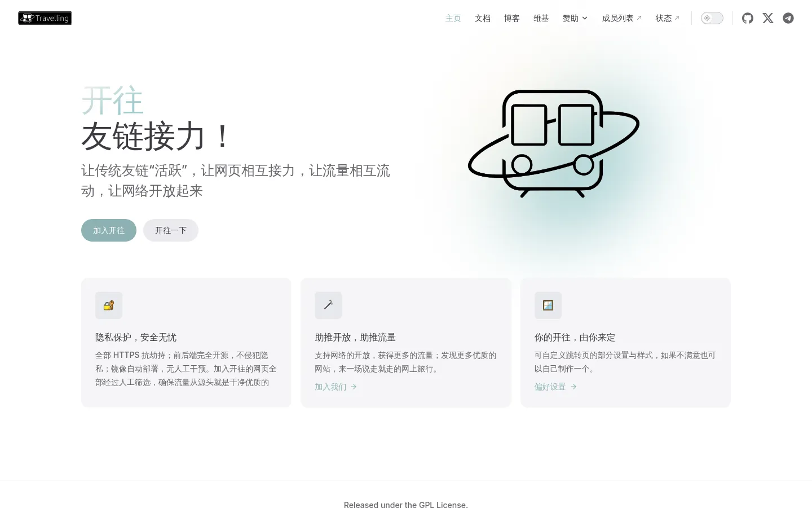Click the magic wand feature icon
This screenshot has width=812, height=508.
(328, 305)
